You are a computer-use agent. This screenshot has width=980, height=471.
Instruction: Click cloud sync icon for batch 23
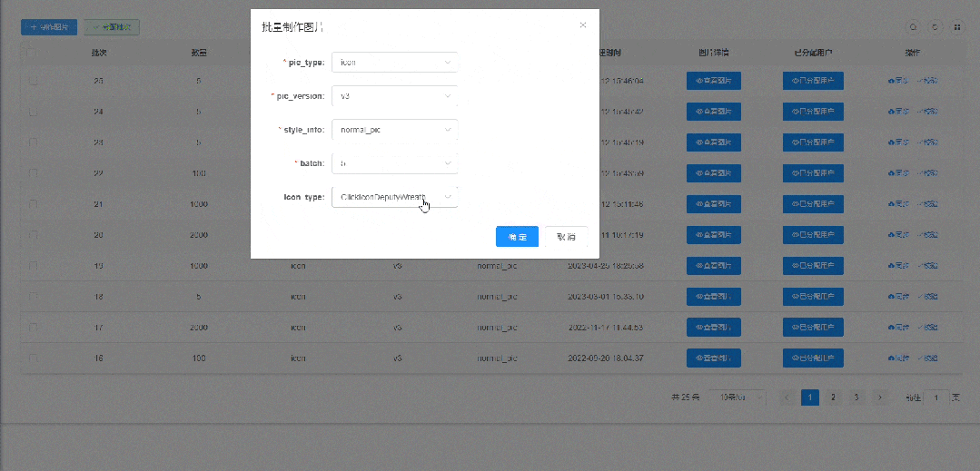[x=898, y=142]
